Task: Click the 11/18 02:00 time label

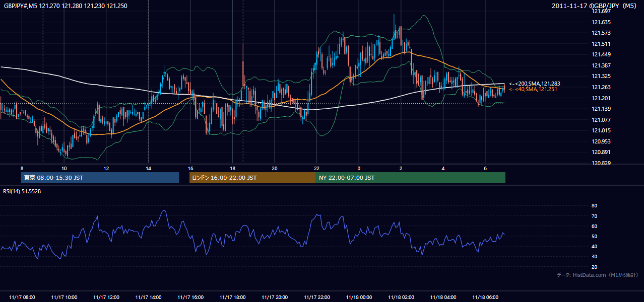Action: tap(401, 297)
